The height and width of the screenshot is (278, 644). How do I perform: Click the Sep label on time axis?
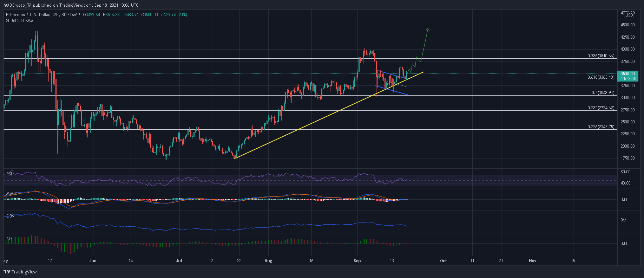357,261
